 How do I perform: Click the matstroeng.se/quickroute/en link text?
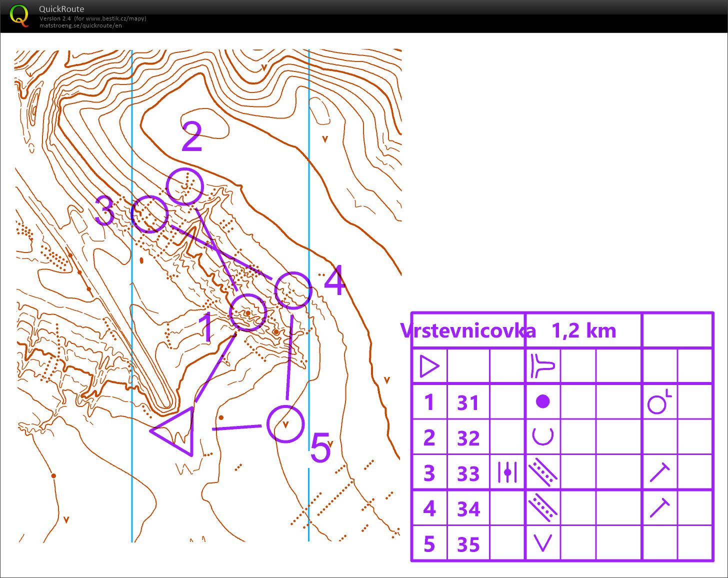coord(80,25)
